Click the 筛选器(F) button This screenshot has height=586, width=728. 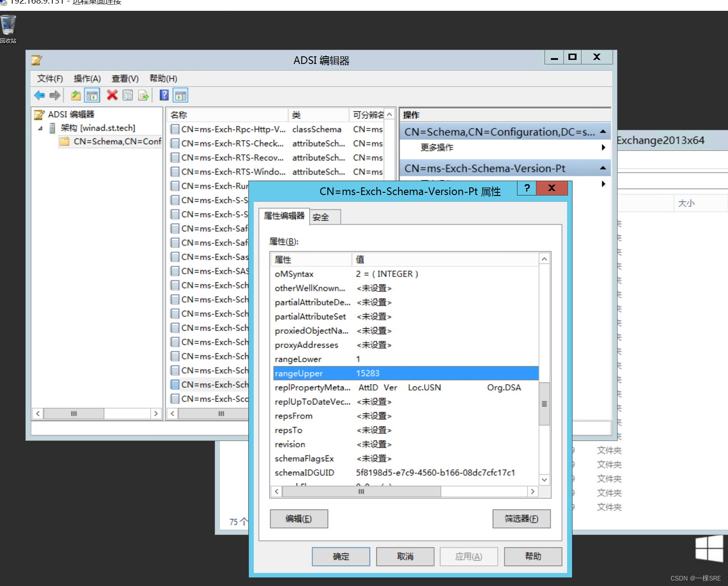522,519
